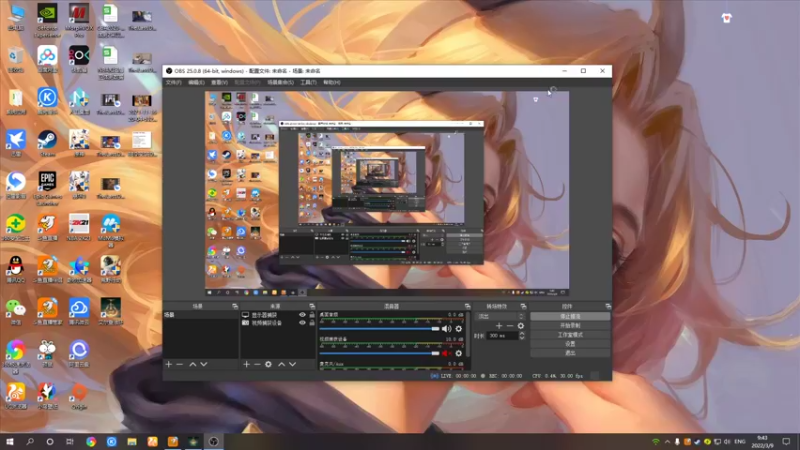Open the Scene Collection menu in OBS
Screen dimensions: 800x450
click(x=281, y=82)
